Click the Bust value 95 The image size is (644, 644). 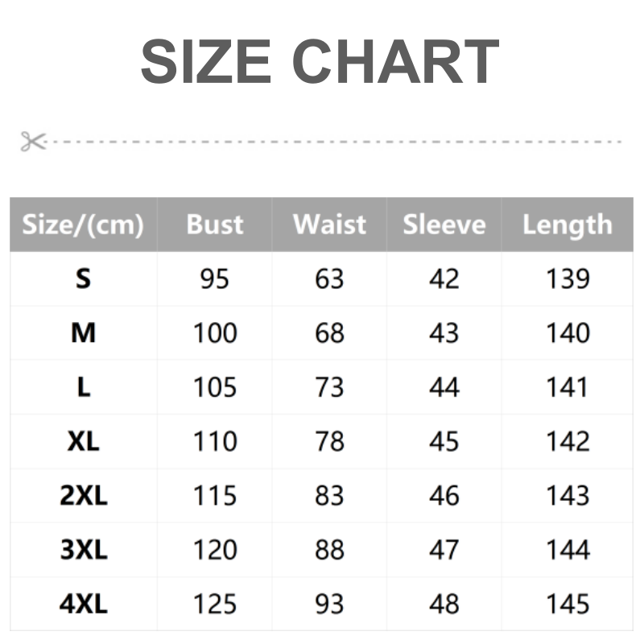click(215, 279)
